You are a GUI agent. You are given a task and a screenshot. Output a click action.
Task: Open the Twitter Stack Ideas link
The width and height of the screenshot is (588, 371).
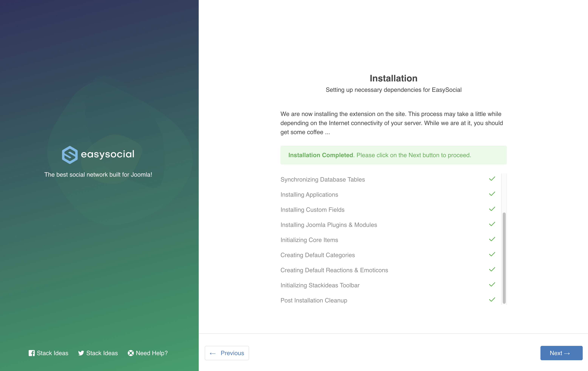(x=98, y=353)
